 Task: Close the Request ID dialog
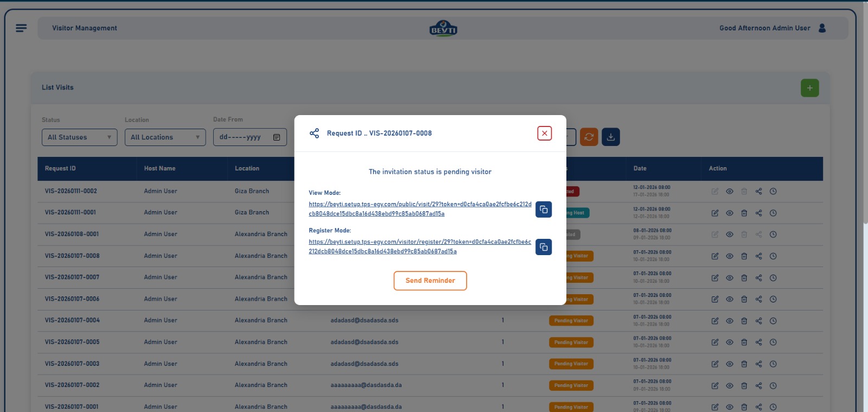[x=544, y=134]
